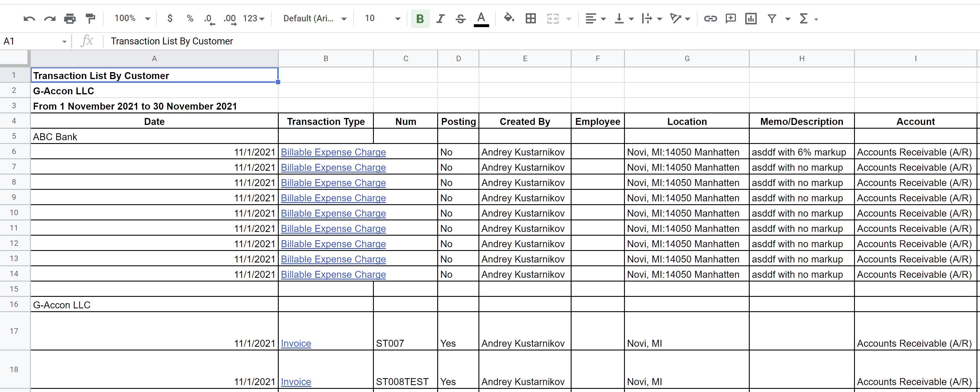Open the font size dropdown
This screenshot has height=392, width=980.
coord(382,18)
